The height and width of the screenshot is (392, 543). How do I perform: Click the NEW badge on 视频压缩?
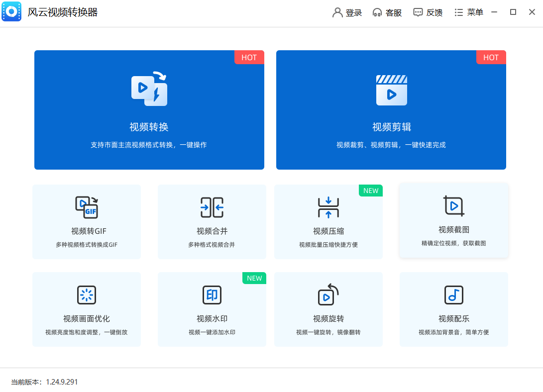click(x=370, y=191)
